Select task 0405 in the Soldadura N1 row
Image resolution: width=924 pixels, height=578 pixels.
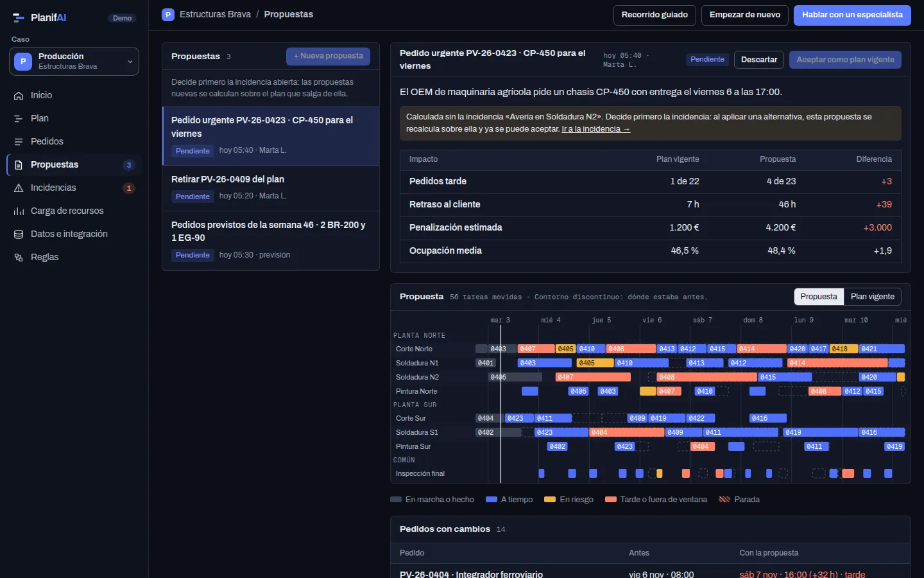point(595,363)
